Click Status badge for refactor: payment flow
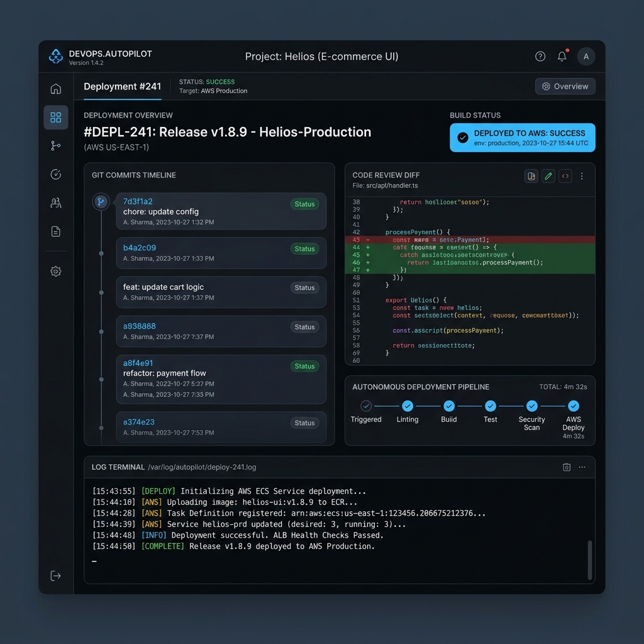This screenshot has height=644, width=644. pyautogui.click(x=304, y=367)
